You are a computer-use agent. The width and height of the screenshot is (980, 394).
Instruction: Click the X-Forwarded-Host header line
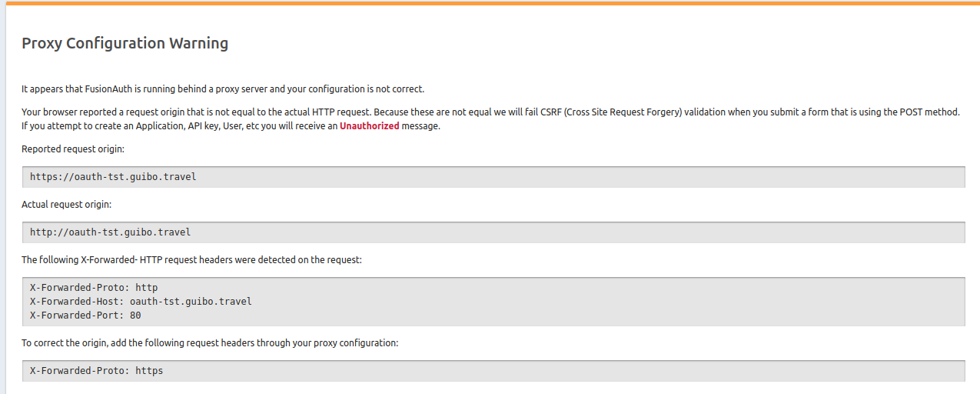click(x=141, y=302)
